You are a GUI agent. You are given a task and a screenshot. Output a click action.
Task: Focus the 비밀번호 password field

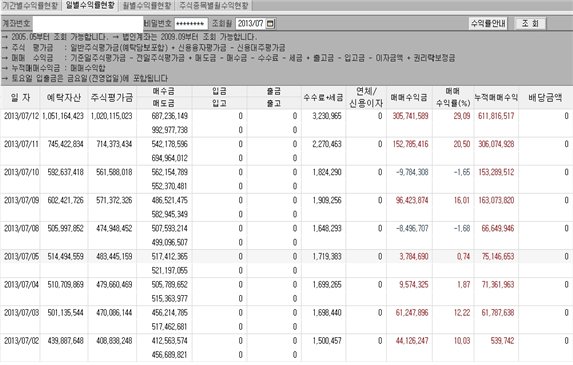(191, 24)
